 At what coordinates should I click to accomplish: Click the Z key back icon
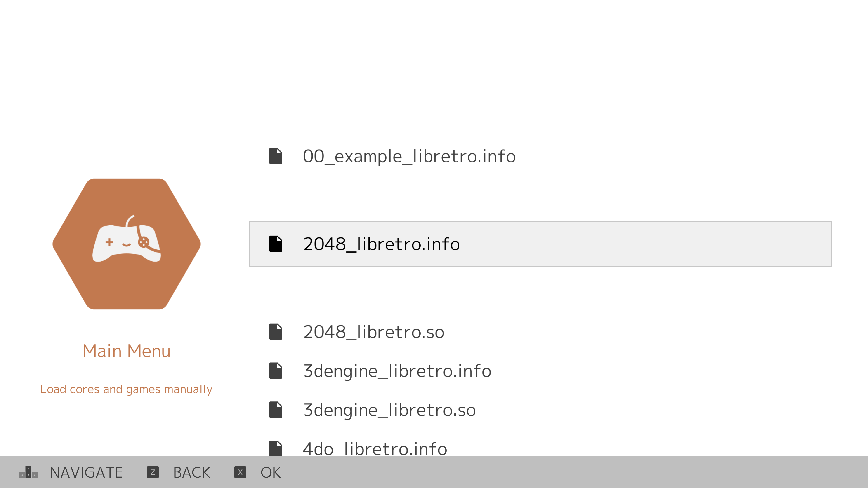153,472
